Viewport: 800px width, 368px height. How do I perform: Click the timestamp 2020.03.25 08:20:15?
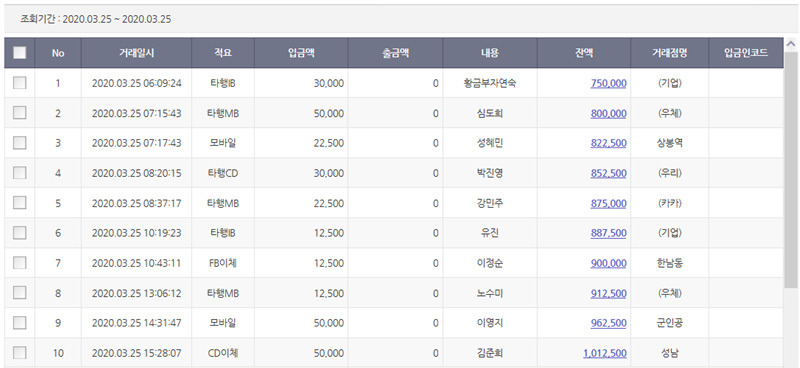click(136, 174)
